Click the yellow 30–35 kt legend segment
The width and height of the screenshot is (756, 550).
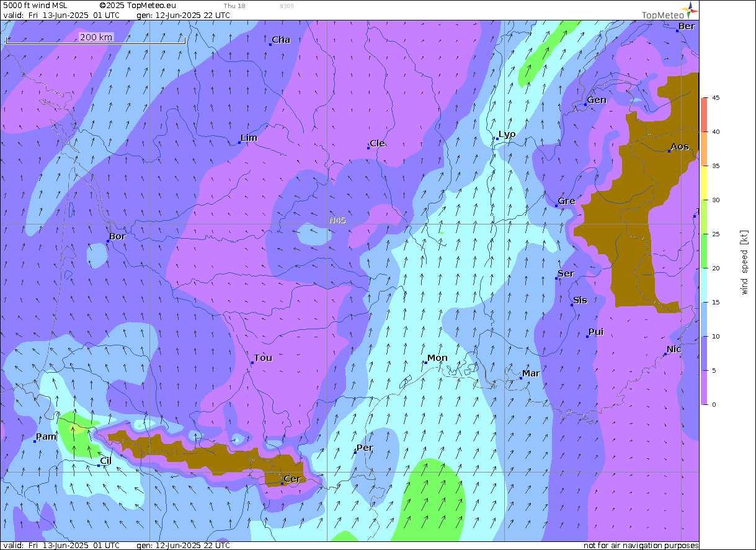point(704,182)
